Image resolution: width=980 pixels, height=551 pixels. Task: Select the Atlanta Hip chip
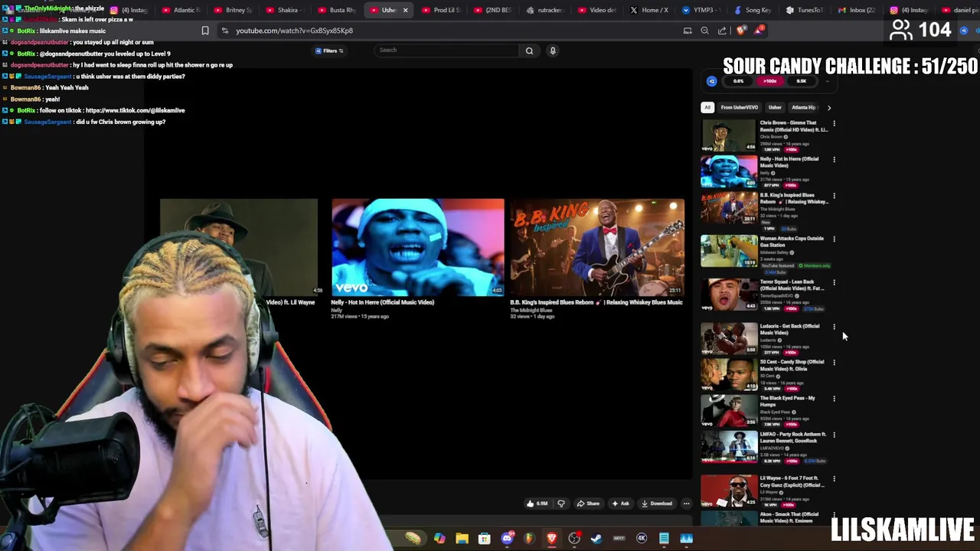tap(804, 107)
